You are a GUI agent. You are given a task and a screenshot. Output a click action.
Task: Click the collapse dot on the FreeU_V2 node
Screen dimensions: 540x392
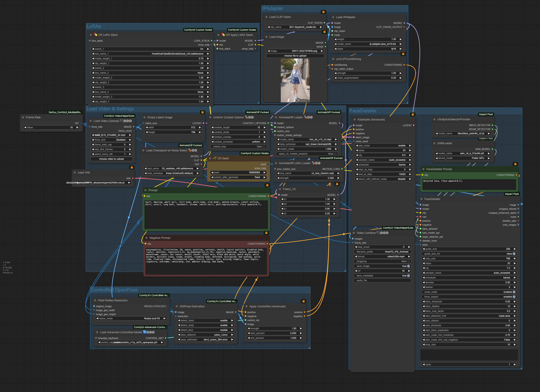280,189
